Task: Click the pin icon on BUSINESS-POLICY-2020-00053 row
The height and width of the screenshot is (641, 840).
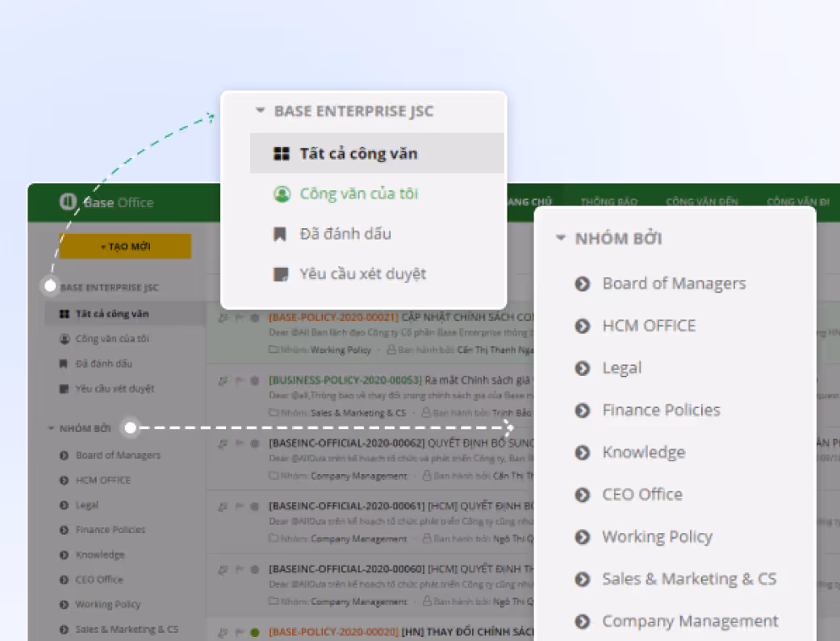Action: click(224, 381)
